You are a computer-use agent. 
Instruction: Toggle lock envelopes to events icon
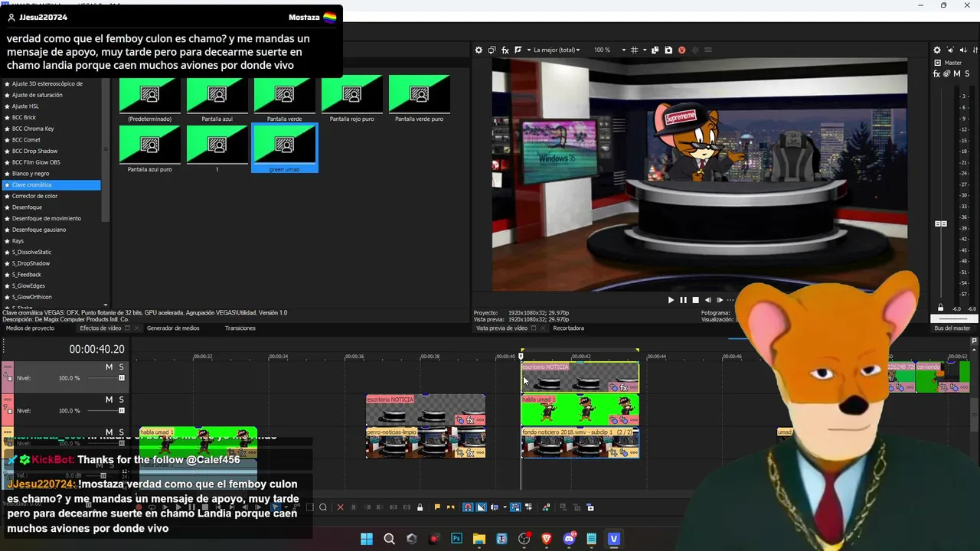(x=517, y=507)
